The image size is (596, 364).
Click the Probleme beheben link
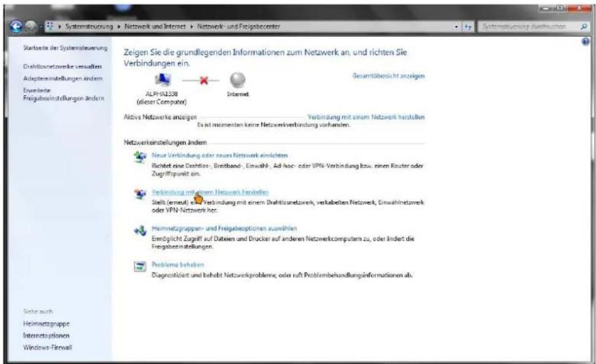178,265
